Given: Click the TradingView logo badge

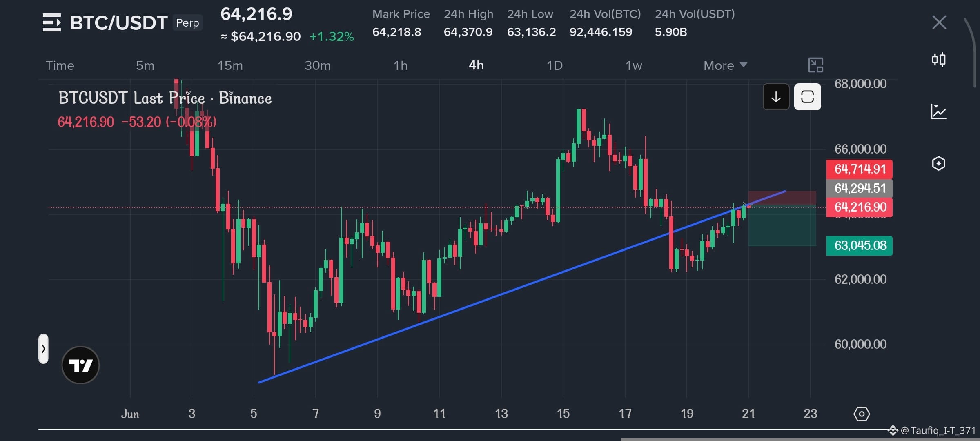Looking at the screenshot, I should click(80, 365).
